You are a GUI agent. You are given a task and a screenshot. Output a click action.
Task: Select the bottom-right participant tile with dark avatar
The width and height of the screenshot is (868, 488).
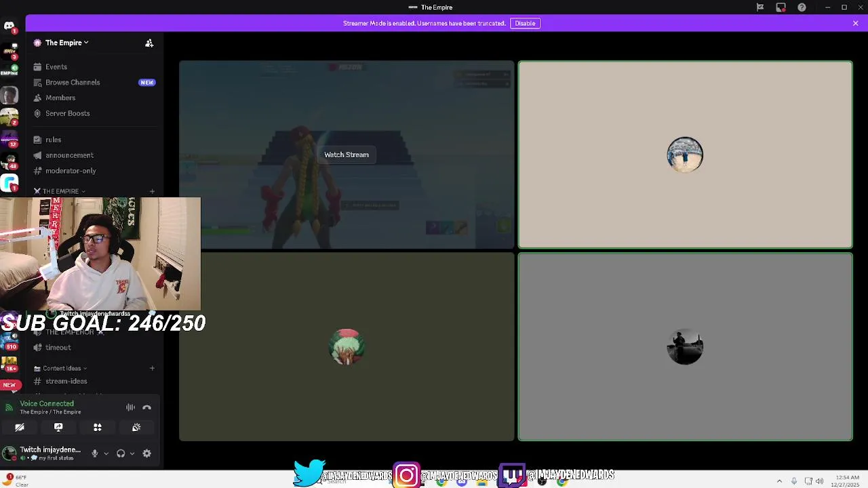tap(685, 347)
